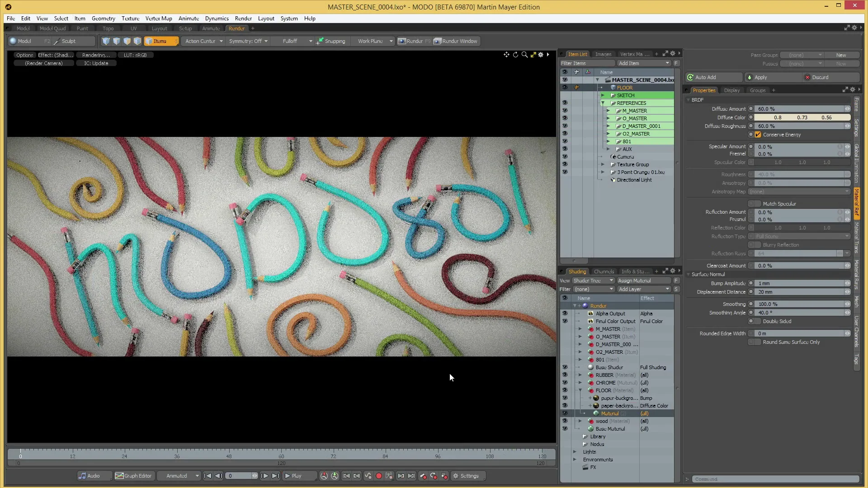Click Auto Add button
Viewport: 868px width, 488px height.
(x=714, y=77)
